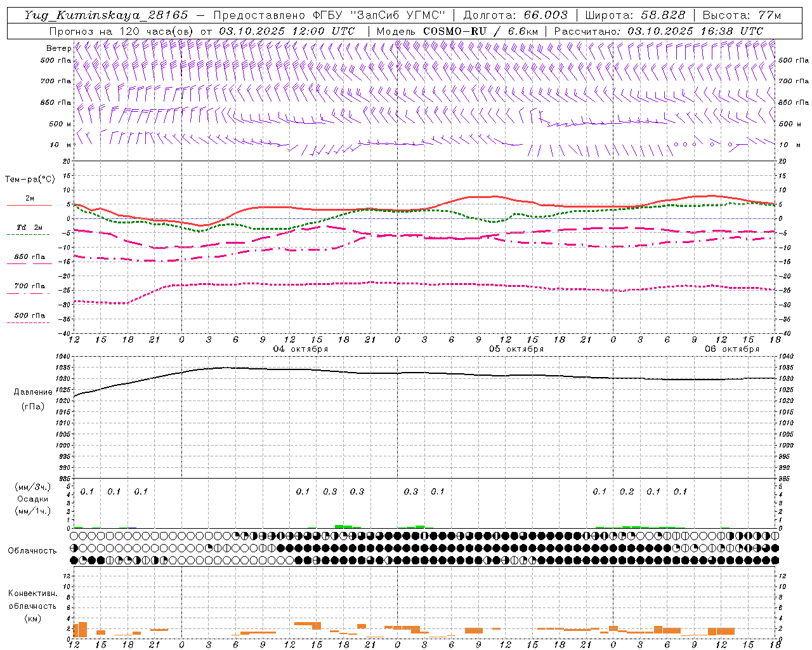Click the (мм/3ч.) precipitation unit label
Viewport: 812px width, 650px height.
coord(33,487)
